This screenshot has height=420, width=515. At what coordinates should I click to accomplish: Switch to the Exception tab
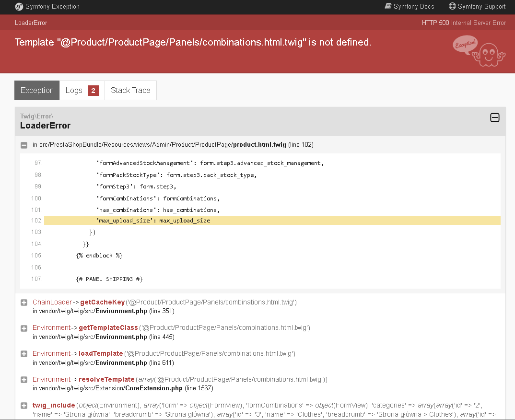tap(37, 90)
